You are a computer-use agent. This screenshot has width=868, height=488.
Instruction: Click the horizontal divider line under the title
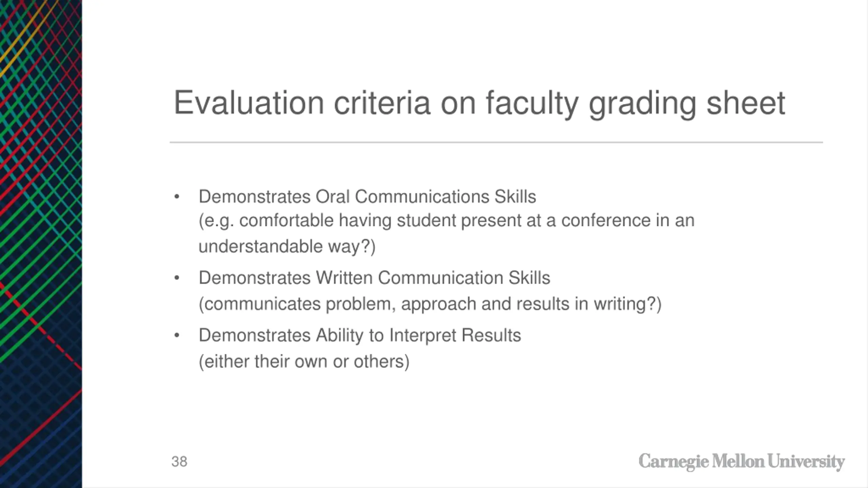[496, 142]
